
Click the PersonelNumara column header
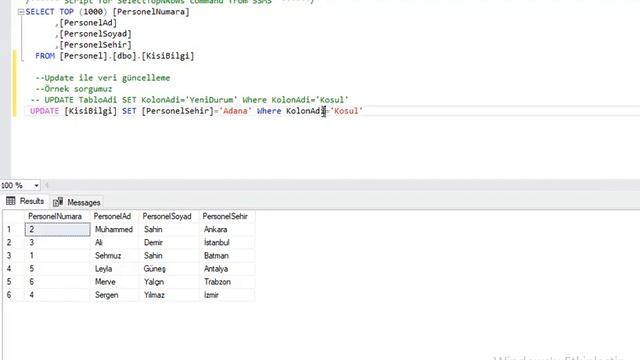coord(57,216)
